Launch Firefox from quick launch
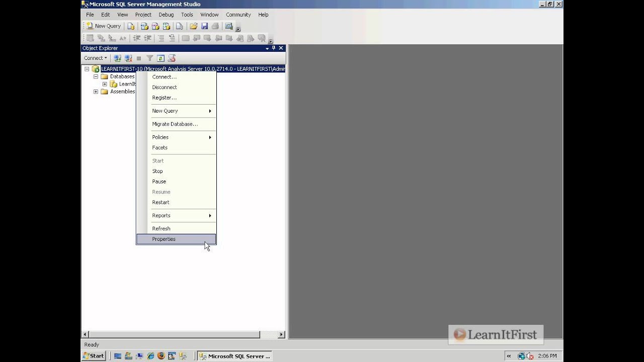This screenshot has height=362, width=644. pyautogui.click(x=161, y=356)
